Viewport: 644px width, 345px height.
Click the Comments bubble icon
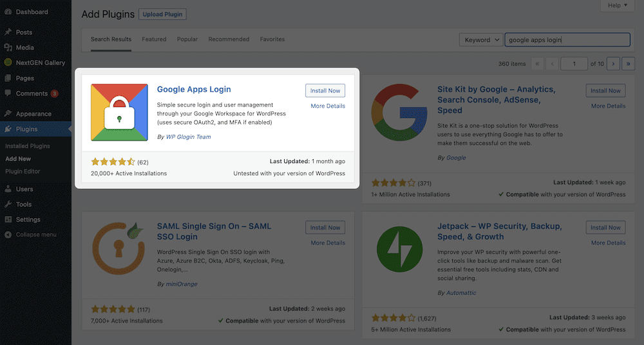[x=8, y=94]
